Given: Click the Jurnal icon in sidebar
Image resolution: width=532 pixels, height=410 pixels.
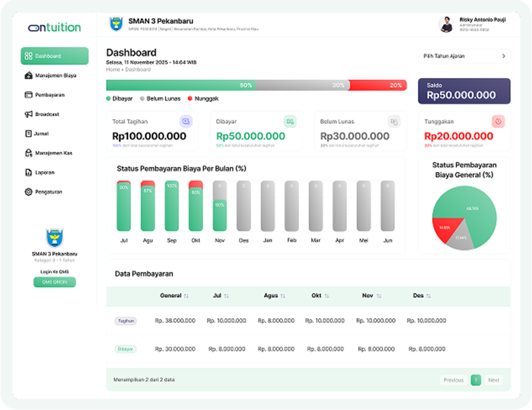Looking at the screenshot, I should click(x=28, y=134).
